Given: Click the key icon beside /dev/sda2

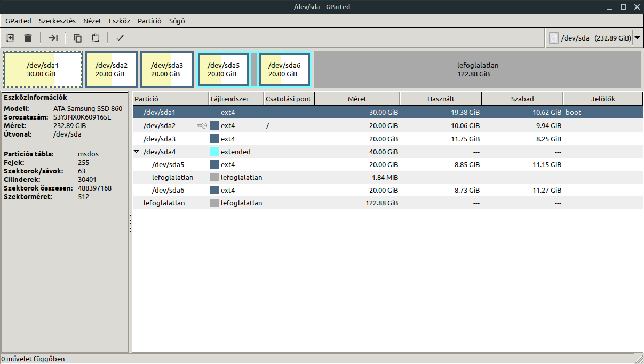Looking at the screenshot, I should [202, 126].
